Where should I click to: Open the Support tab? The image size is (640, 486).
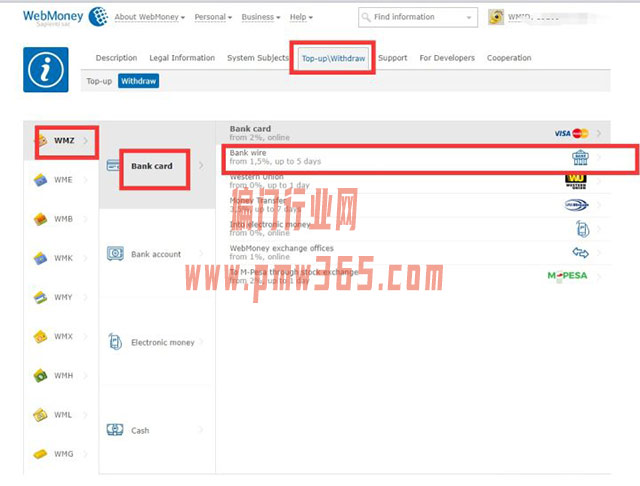pyautogui.click(x=393, y=58)
